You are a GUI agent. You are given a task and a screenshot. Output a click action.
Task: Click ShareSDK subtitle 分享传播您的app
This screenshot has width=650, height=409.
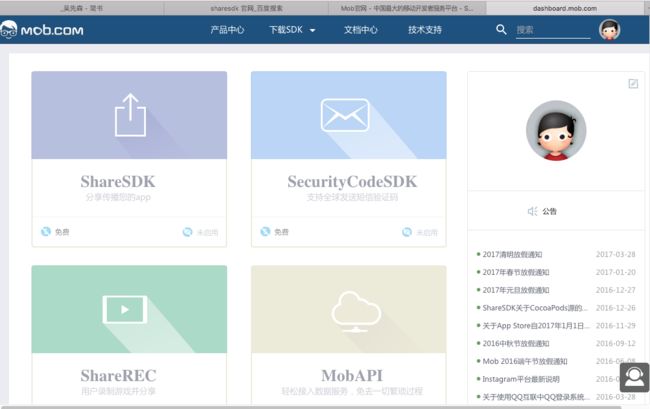(118, 197)
